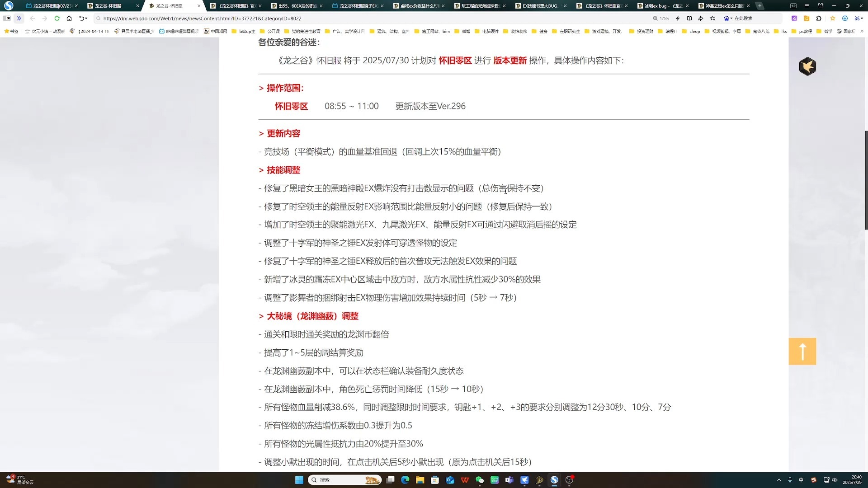Open the Baidu search icon in address bar
The image size is (868, 488).
pos(727,19)
